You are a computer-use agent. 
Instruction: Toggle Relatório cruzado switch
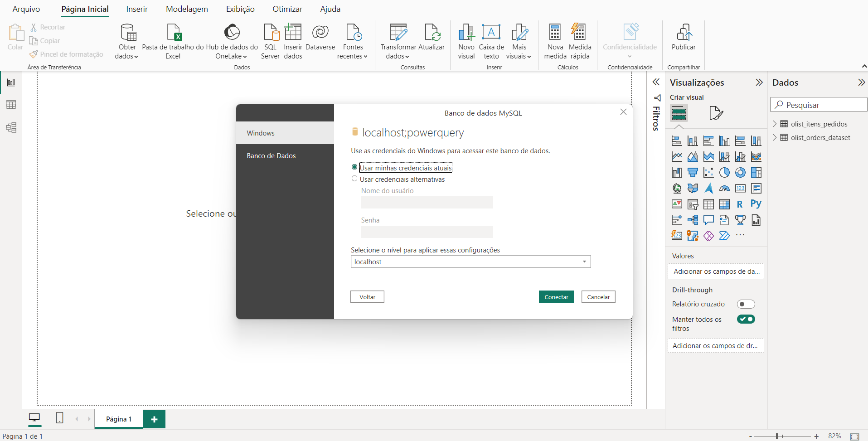pyautogui.click(x=746, y=304)
